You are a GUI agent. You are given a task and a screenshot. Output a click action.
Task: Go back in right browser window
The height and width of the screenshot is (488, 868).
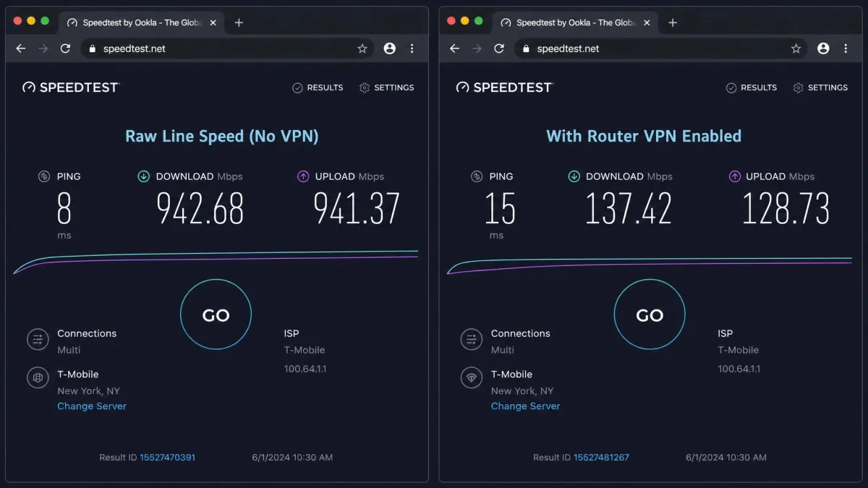454,48
